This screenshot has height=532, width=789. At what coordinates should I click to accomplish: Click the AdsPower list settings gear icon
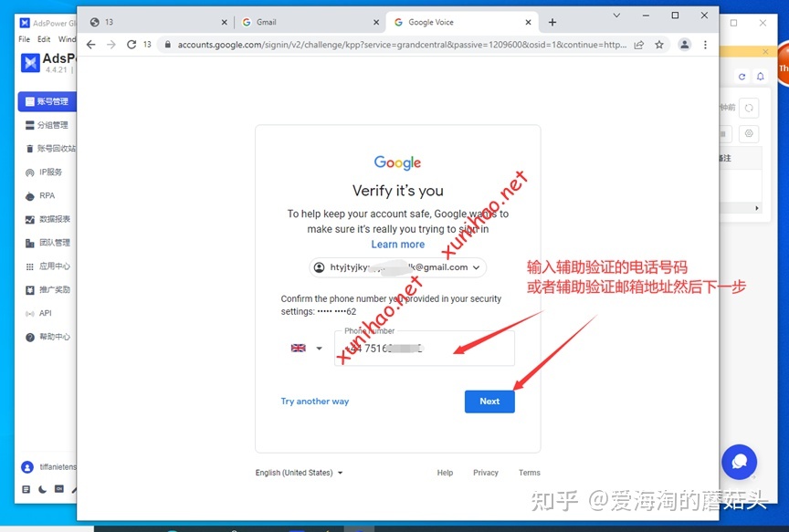point(749,134)
